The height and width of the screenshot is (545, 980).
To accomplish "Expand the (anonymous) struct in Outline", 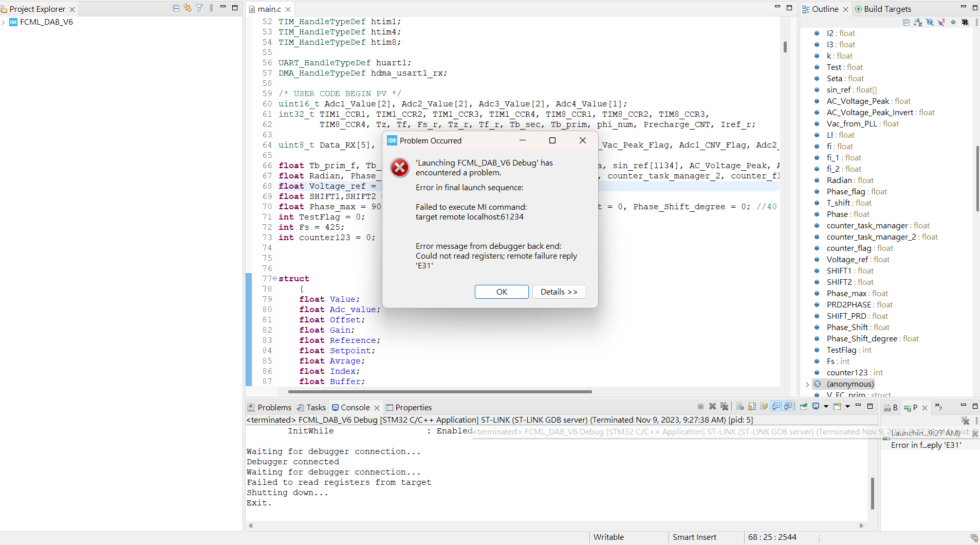I will 806,384.
